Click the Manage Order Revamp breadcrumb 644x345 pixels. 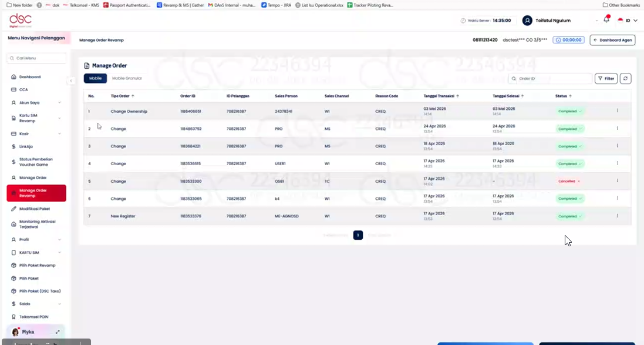(102, 41)
